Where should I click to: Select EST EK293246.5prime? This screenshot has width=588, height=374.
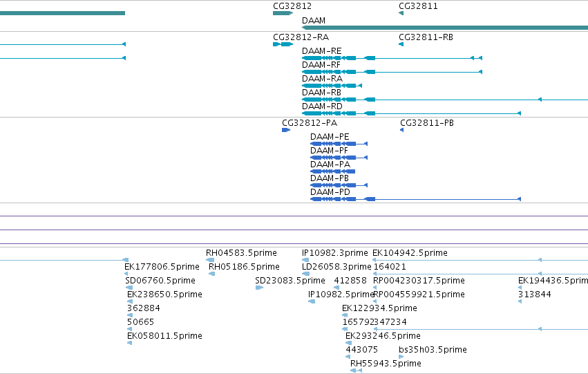pyautogui.click(x=383, y=336)
